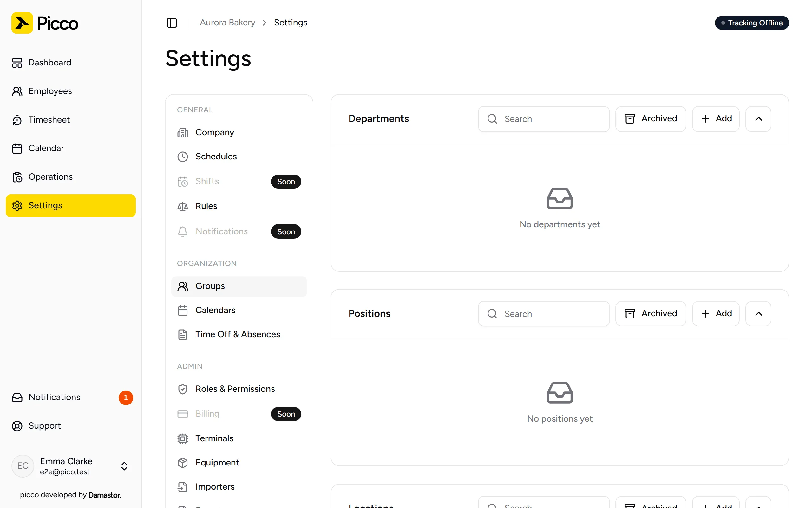Open the Timesheet page

[x=71, y=120]
